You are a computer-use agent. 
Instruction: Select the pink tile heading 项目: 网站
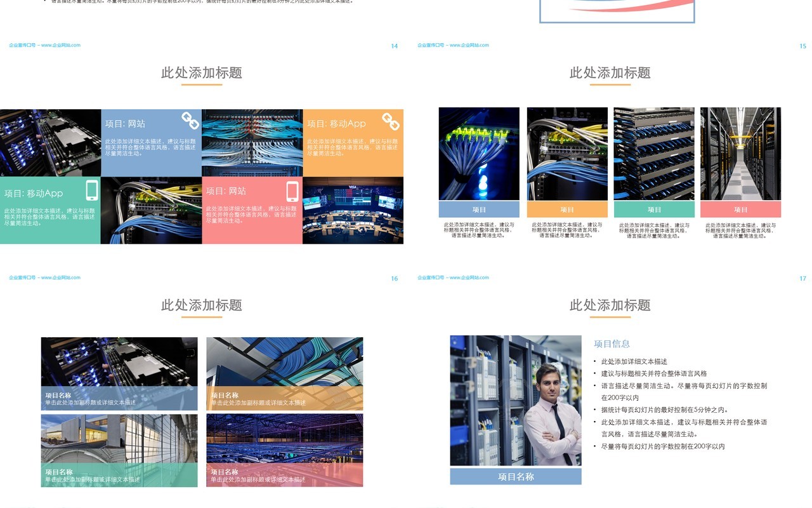coord(226,190)
